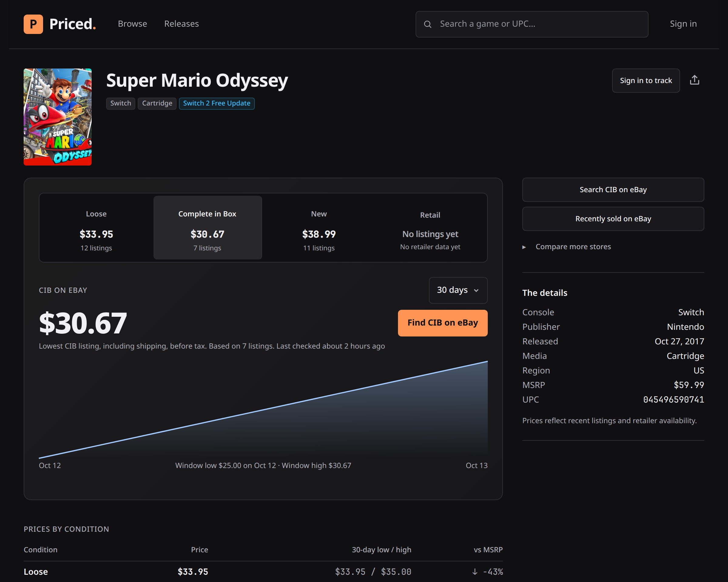
Task: Open the Browse menu item
Action: tap(132, 24)
